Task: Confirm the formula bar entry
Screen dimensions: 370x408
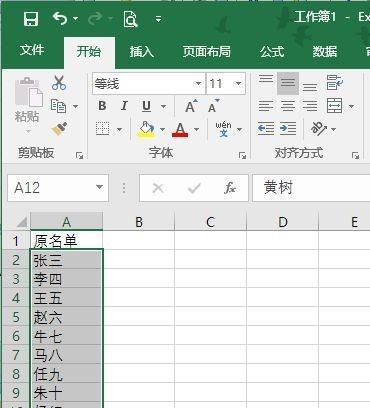Action: click(194, 188)
